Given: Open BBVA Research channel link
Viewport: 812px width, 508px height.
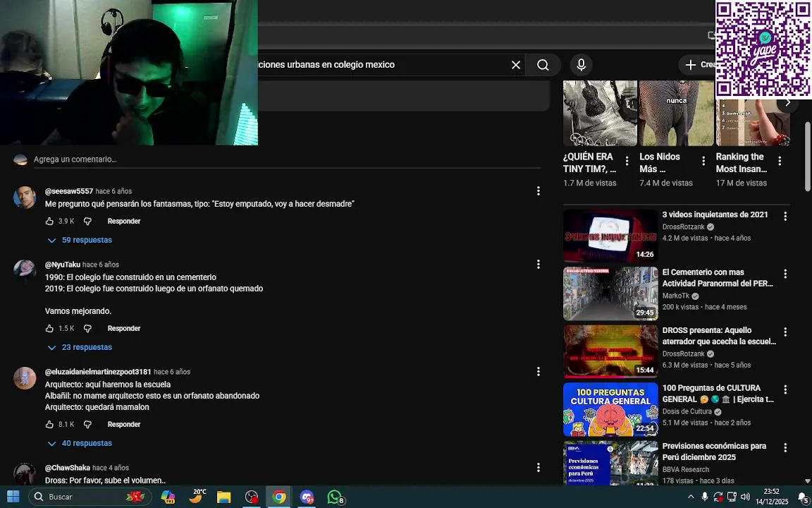Looking at the screenshot, I should point(686,470).
